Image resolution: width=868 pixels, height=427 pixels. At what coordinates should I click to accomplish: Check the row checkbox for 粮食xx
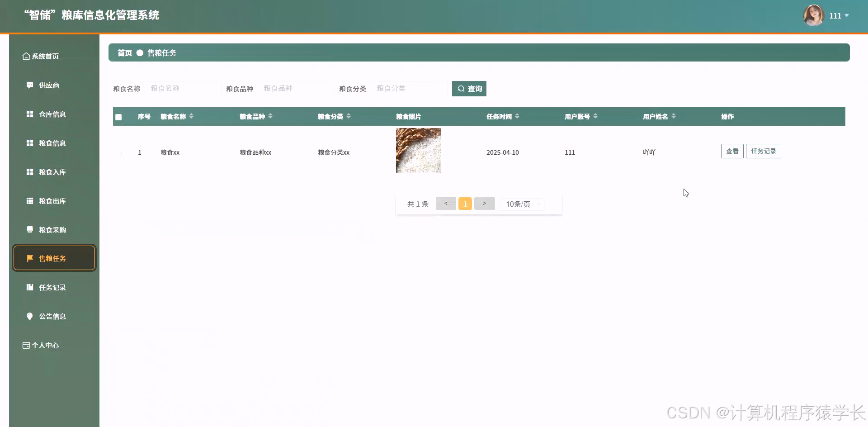119,152
